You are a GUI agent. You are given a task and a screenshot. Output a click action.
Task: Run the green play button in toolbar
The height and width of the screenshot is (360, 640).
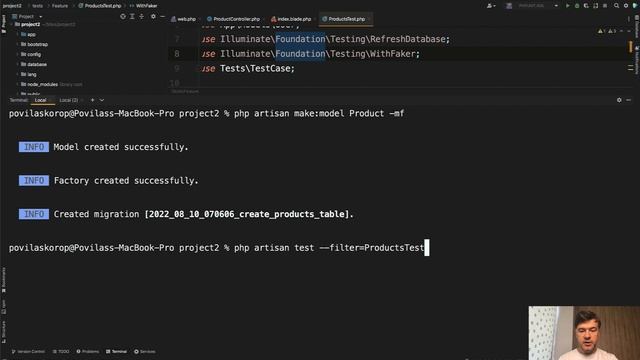[567, 6]
